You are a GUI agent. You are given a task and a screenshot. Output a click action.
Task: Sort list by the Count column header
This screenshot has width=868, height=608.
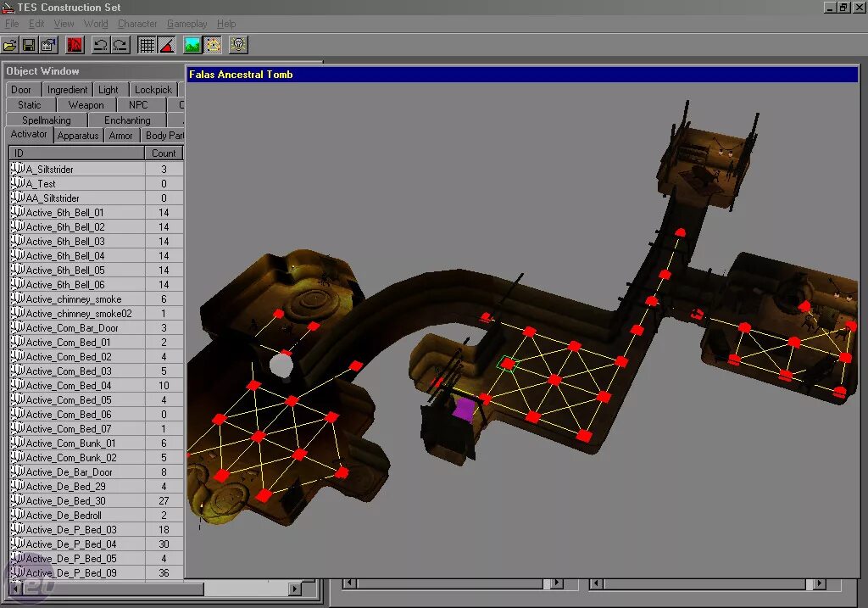(x=164, y=153)
